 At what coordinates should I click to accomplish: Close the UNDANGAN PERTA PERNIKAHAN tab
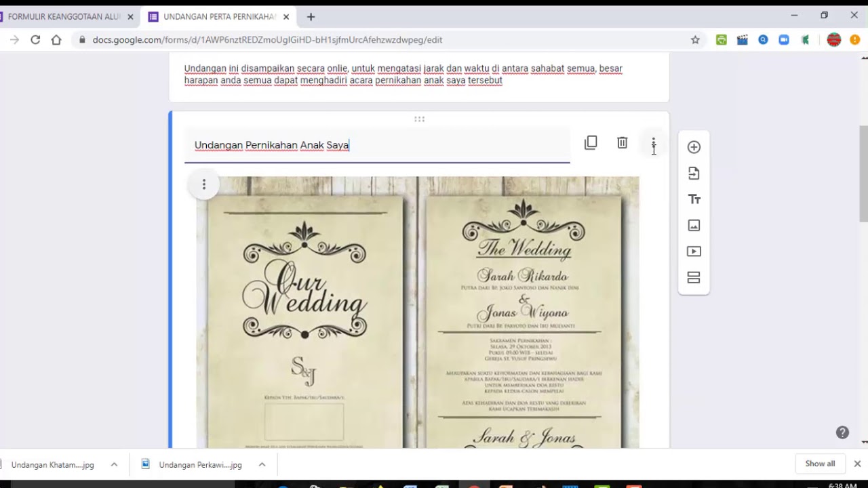[x=287, y=17]
